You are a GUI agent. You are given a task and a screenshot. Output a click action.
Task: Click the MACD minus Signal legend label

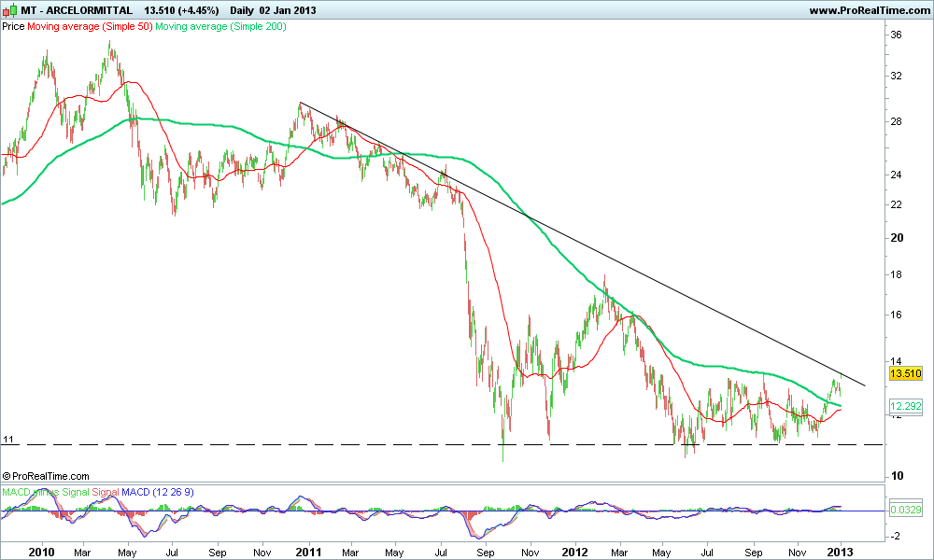click(x=45, y=492)
